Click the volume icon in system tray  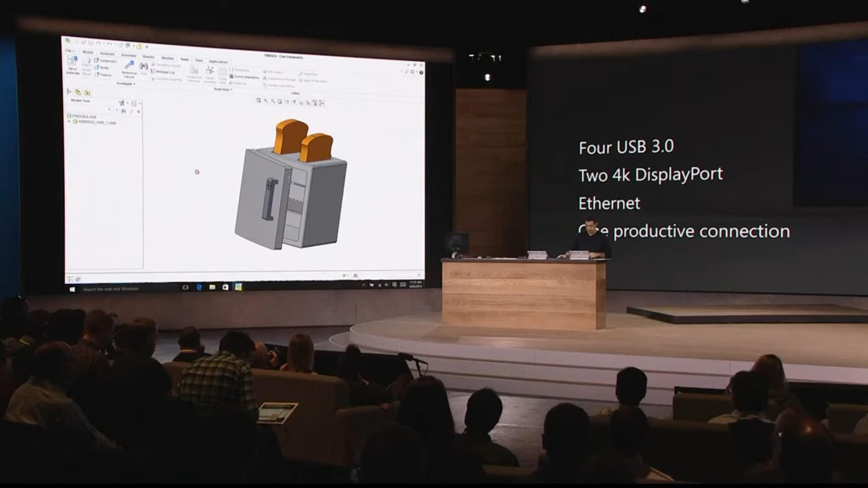(x=387, y=285)
